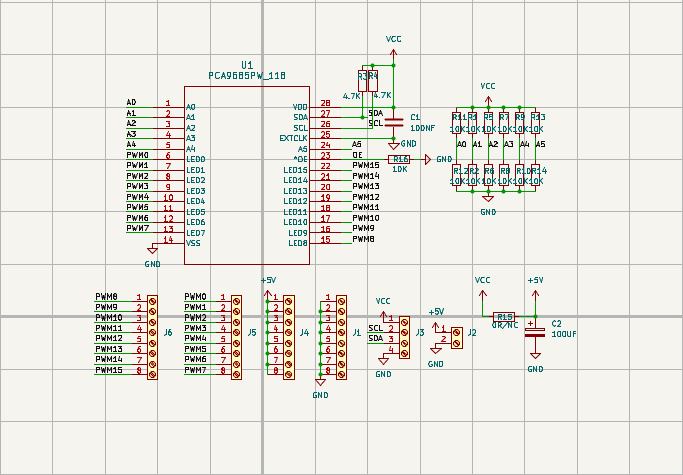Select the U1 PCA9685 chip body
The height and width of the screenshot is (475, 683).
(247, 175)
